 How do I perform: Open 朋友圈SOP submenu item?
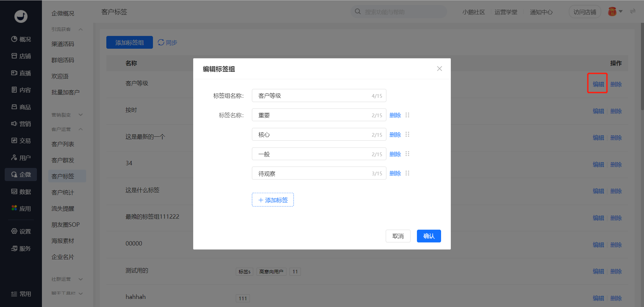coord(65,225)
